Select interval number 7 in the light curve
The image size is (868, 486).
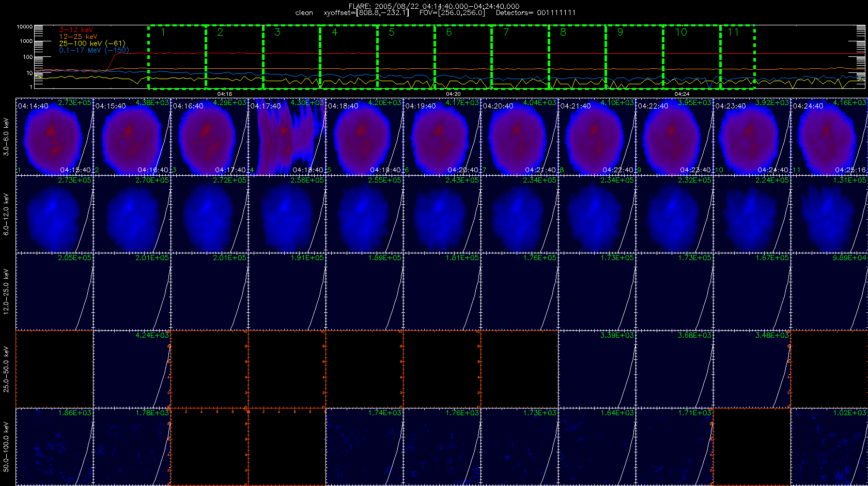pos(520,57)
